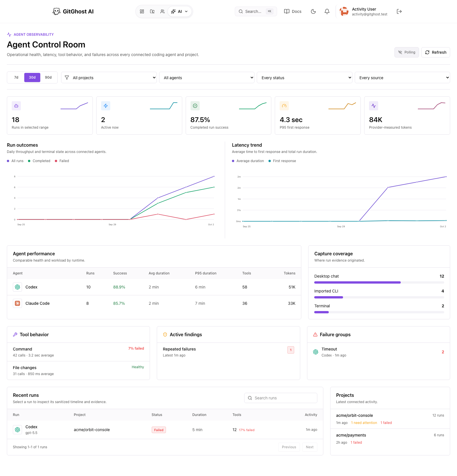Click the Previous pagination button
Image resolution: width=457 pixels, height=476 pixels.
289,447
